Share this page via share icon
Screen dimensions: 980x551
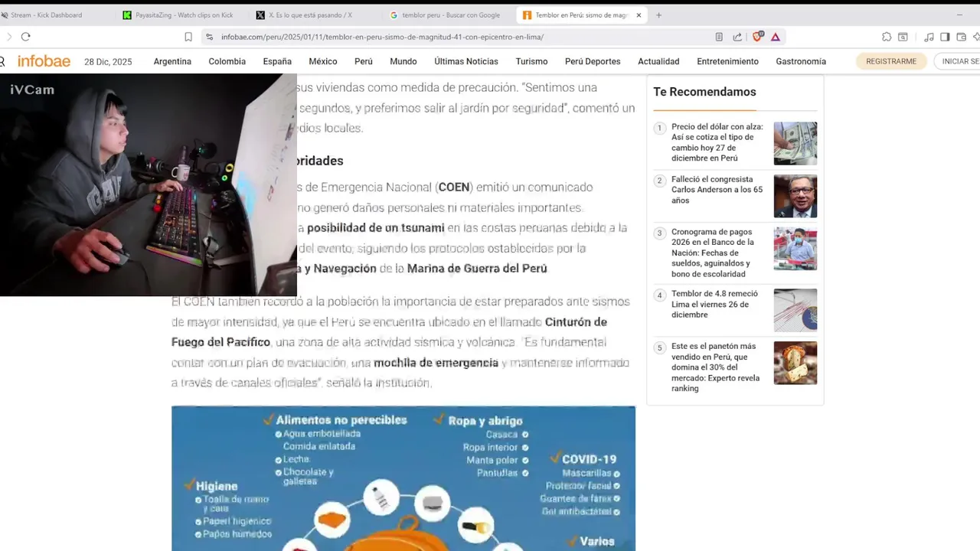pyautogui.click(x=737, y=37)
